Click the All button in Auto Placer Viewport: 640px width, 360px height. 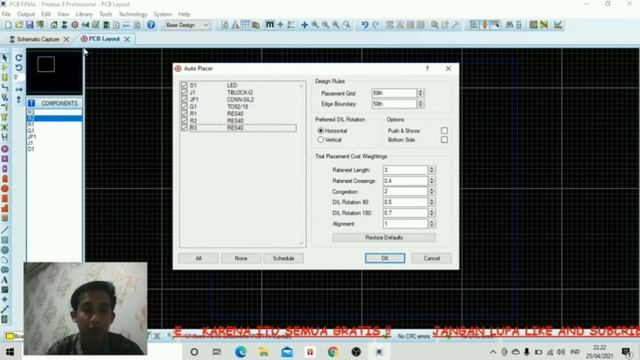(x=198, y=258)
